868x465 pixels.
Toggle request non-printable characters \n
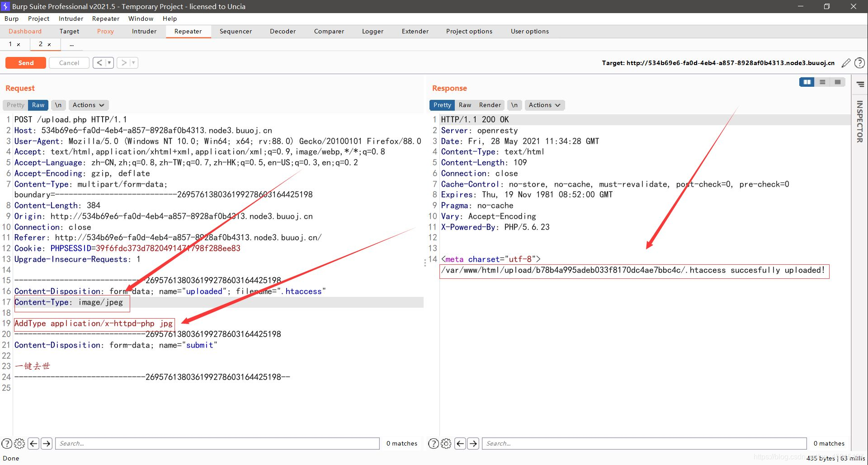(58, 105)
